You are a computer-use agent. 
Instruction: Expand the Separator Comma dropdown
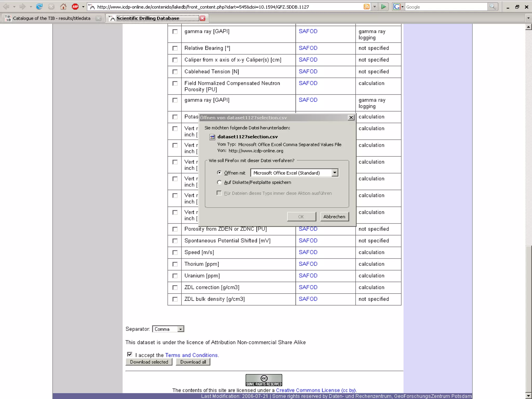[181, 329]
